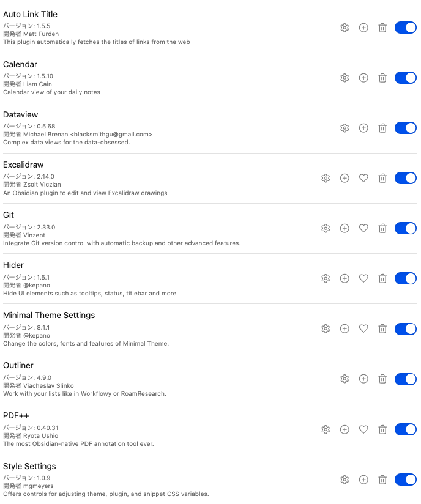Switch off the Style Settings plugin

[405, 480]
